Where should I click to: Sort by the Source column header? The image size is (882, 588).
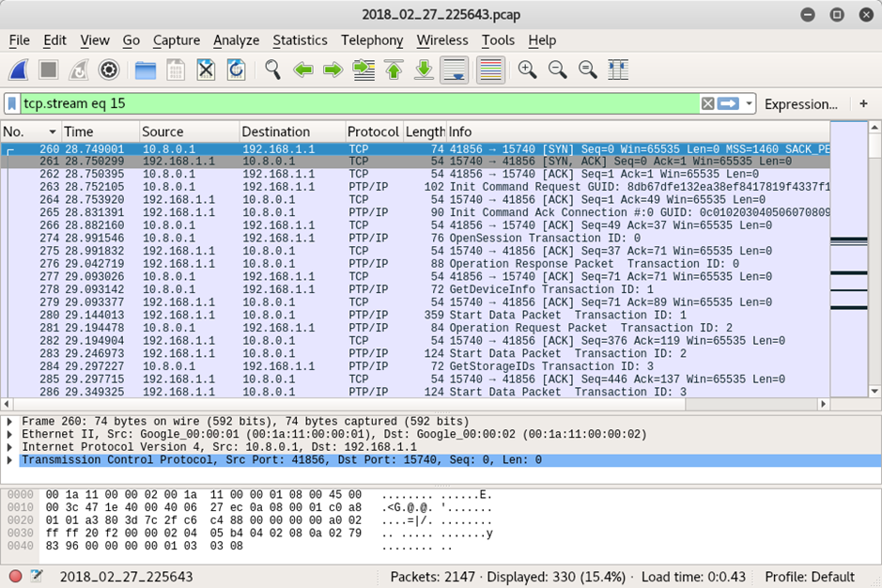coord(189,132)
